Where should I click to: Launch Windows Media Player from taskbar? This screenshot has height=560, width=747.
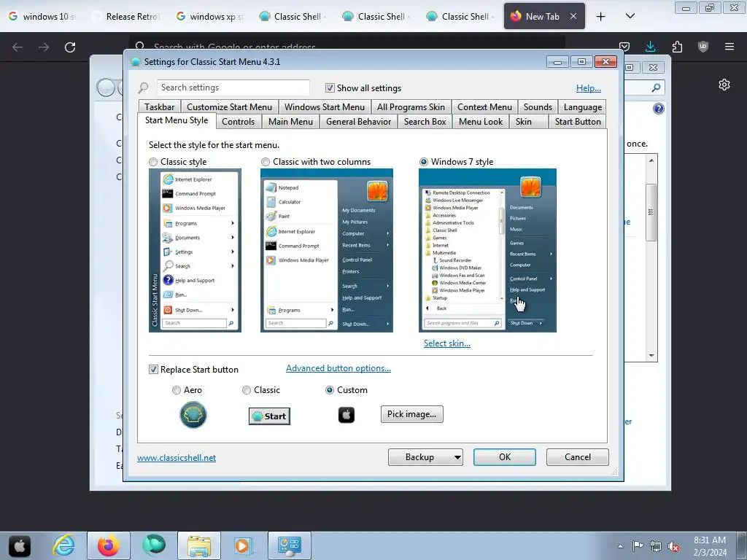(243, 545)
